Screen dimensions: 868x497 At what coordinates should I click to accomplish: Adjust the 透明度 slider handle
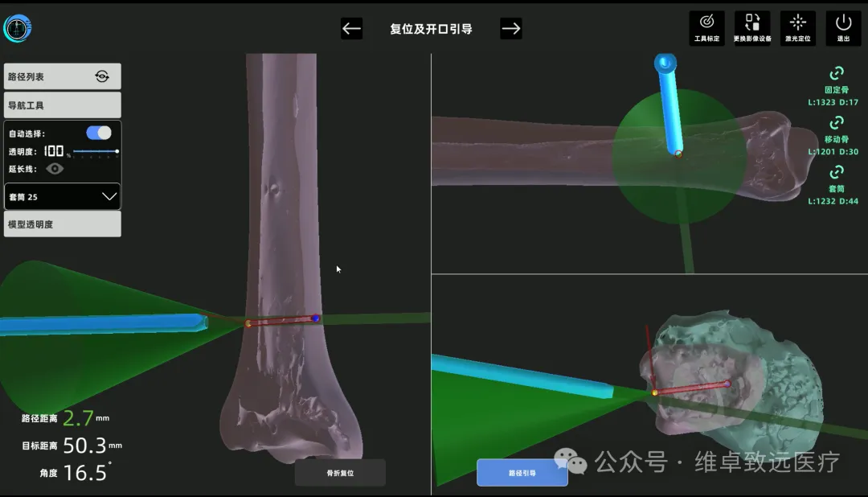[x=117, y=151]
